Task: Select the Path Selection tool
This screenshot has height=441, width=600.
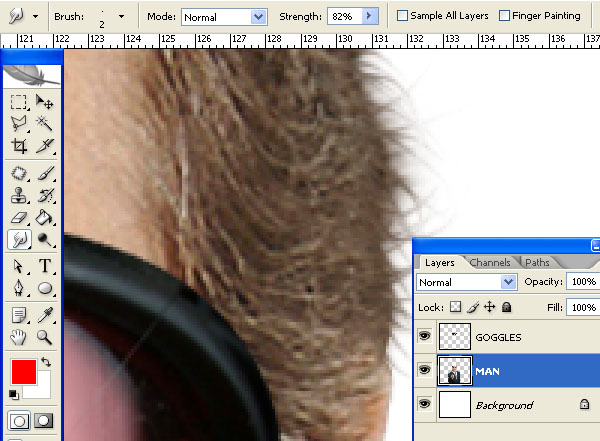Action: (x=18, y=266)
